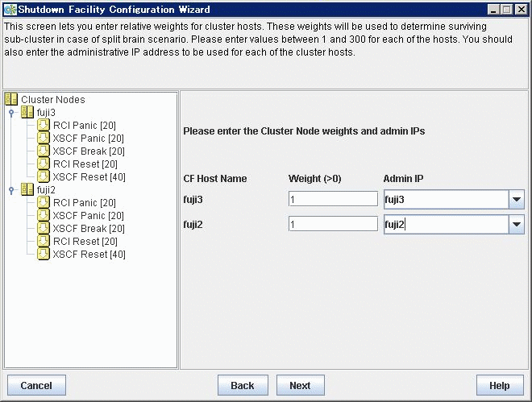Collapse the fuji2 tree node
The image size is (532, 402).
click(11, 190)
